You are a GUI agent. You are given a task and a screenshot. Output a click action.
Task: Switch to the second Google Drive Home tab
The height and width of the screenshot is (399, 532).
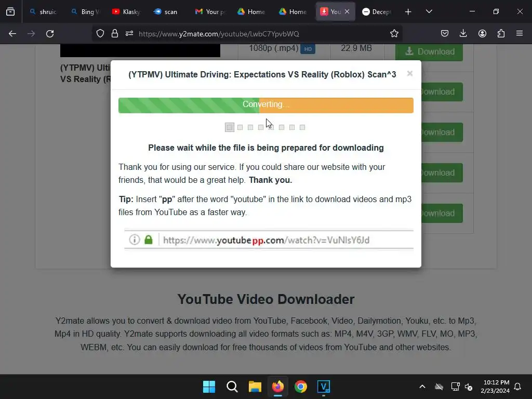click(x=293, y=11)
